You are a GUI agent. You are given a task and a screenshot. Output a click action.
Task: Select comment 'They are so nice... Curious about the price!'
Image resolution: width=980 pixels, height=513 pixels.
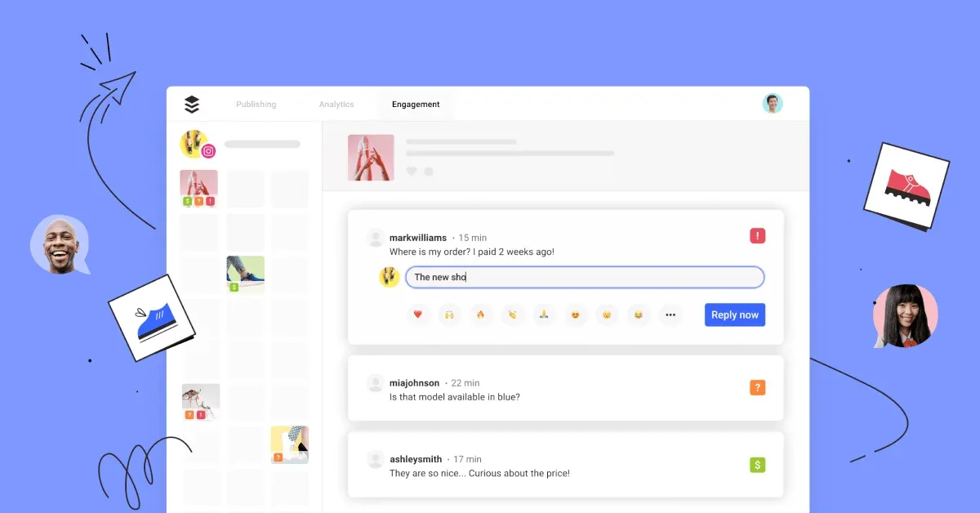pyautogui.click(x=479, y=474)
